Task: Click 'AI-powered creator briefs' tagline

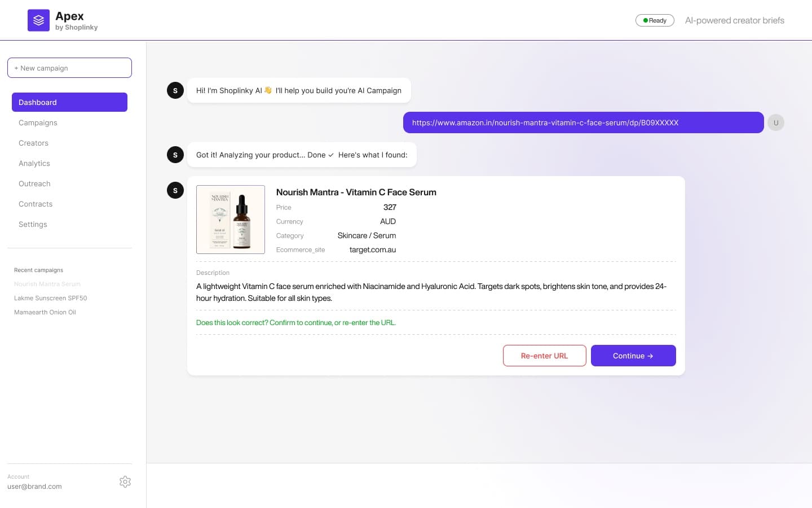Action: [x=735, y=20]
